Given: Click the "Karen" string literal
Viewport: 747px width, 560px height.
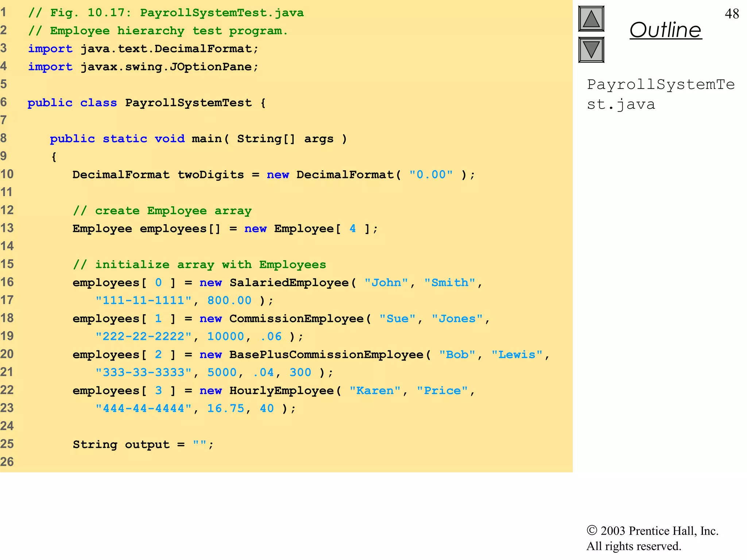Looking at the screenshot, I should [375, 390].
